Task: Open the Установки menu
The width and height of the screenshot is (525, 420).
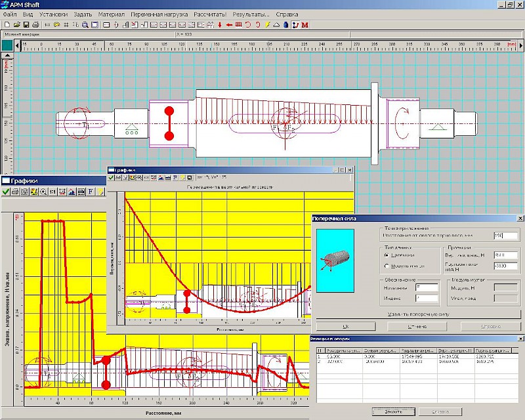Action: pos(53,14)
